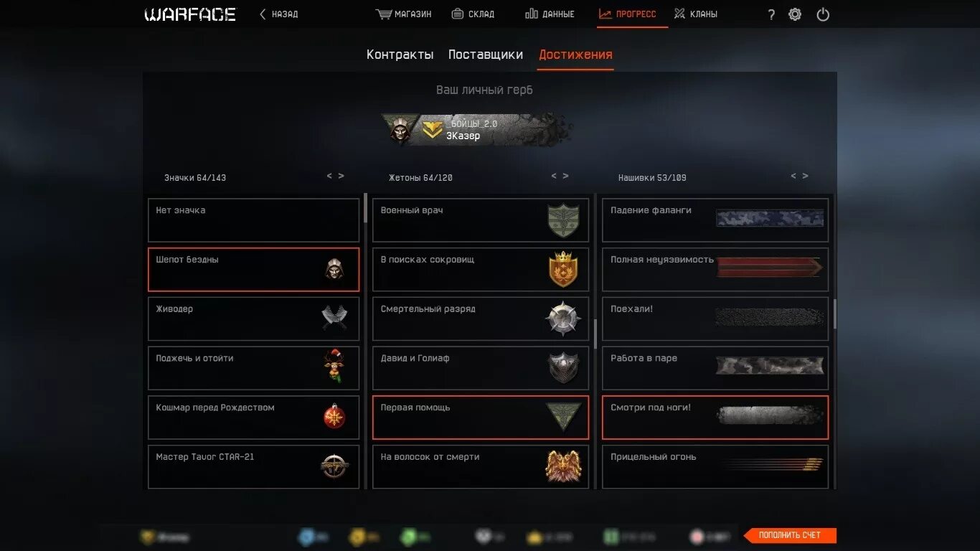Select the Полная неуязвимость red stripe
Viewport: 980px width, 551px height.
[x=715, y=270]
